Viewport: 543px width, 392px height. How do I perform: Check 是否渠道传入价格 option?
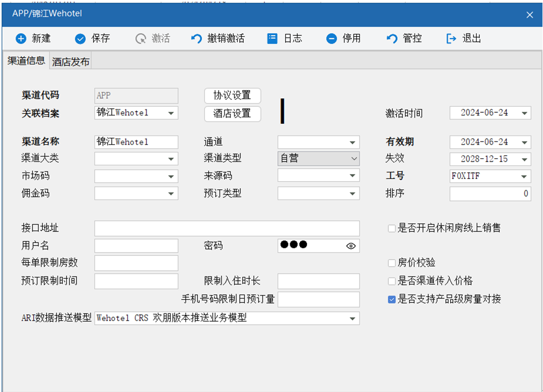click(x=392, y=281)
